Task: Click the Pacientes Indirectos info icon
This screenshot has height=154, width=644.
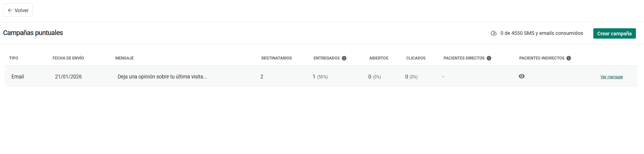Action: click(569, 58)
